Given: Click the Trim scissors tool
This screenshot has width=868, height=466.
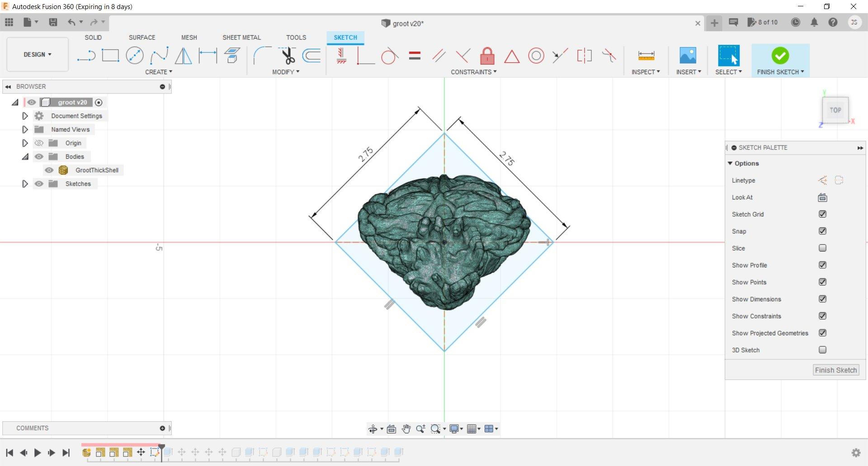Looking at the screenshot, I should click(288, 56).
